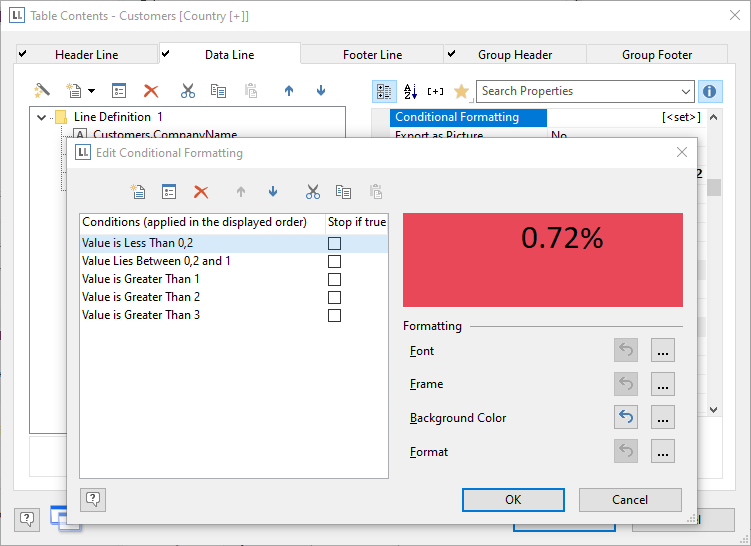The height and width of the screenshot is (546, 751).
Task: Click the red delete X in the Table Contents toolbar
Action: [x=151, y=91]
